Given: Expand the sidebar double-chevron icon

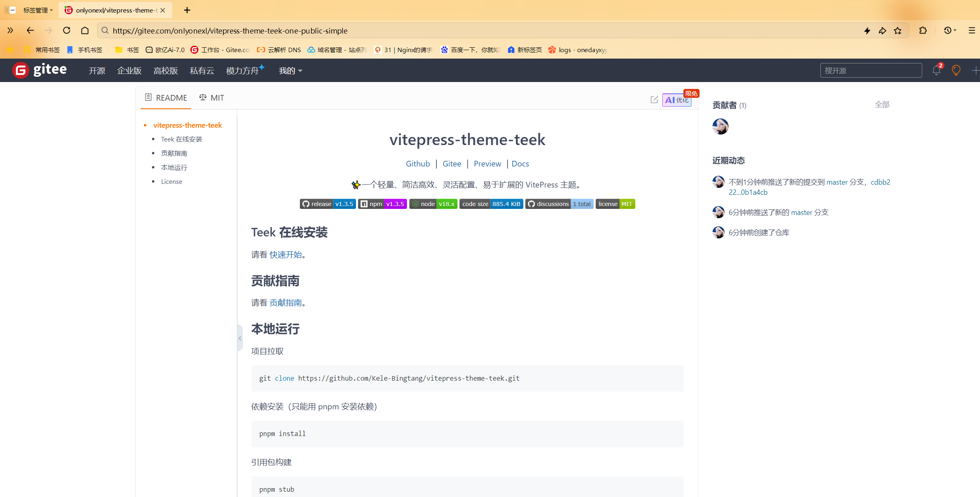Looking at the screenshot, I should pyautogui.click(x=10, y=30).
